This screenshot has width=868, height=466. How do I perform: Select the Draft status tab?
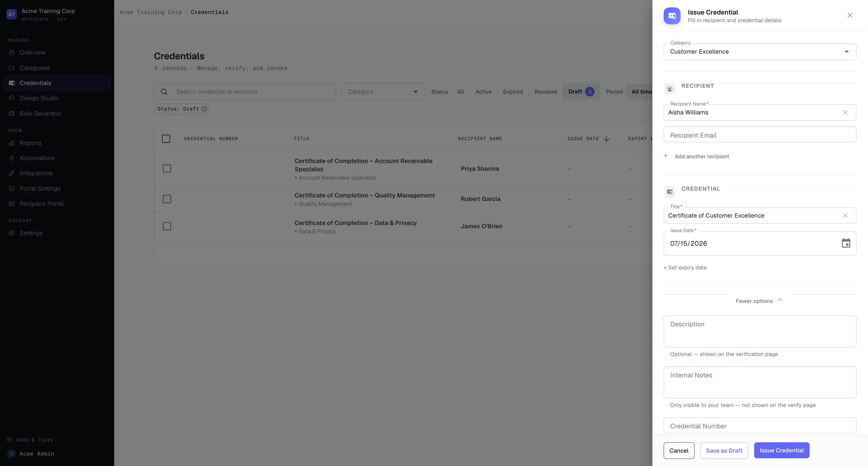(x=581, y=92)
